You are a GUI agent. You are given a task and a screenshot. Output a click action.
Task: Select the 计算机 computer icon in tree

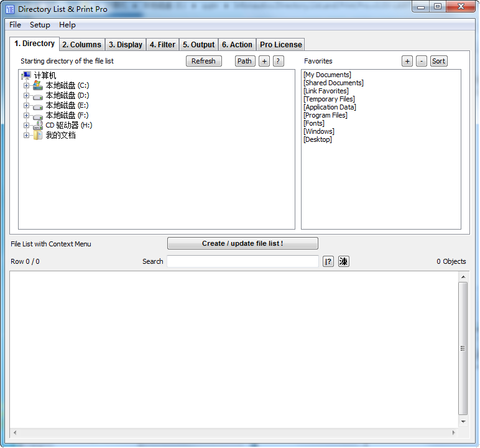click(26, 75)
